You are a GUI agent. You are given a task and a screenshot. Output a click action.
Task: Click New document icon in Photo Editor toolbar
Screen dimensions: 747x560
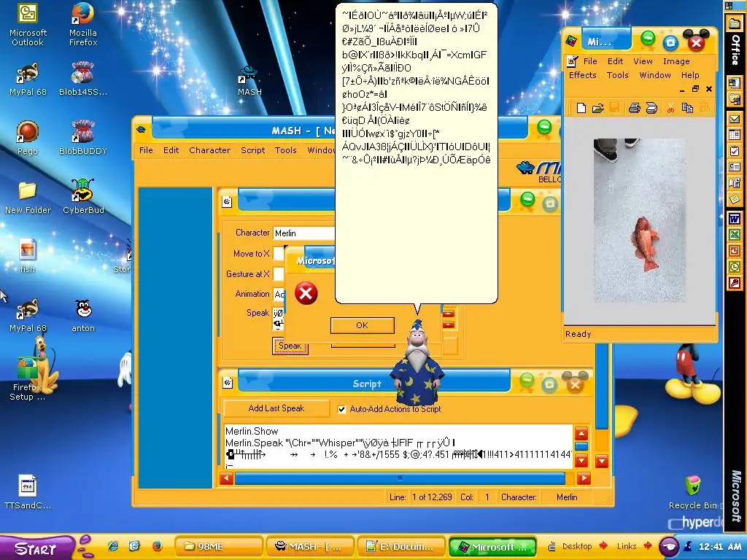click(x=581, y=108)
